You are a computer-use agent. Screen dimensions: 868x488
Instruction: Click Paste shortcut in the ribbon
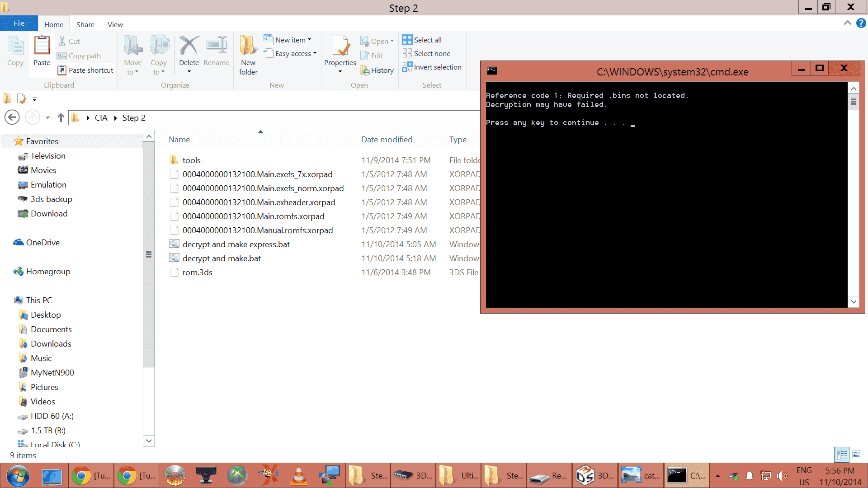[x=85, y=70]
